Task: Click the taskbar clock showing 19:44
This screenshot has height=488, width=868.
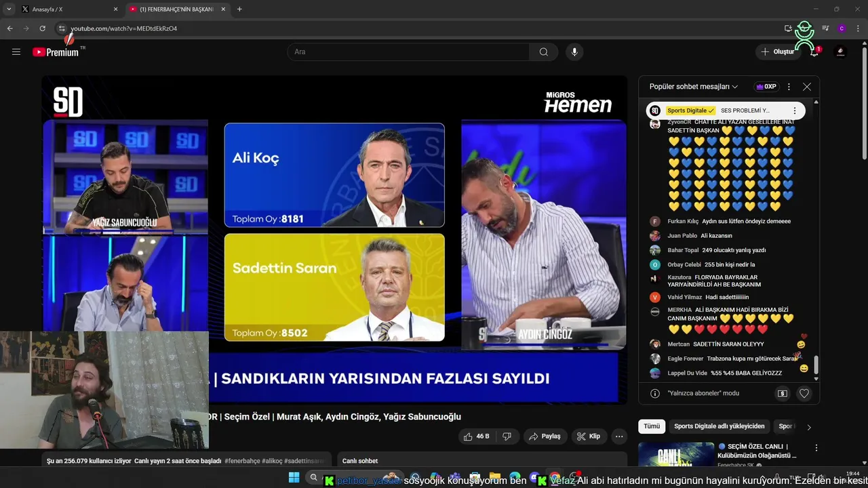Action: point(853,474)
